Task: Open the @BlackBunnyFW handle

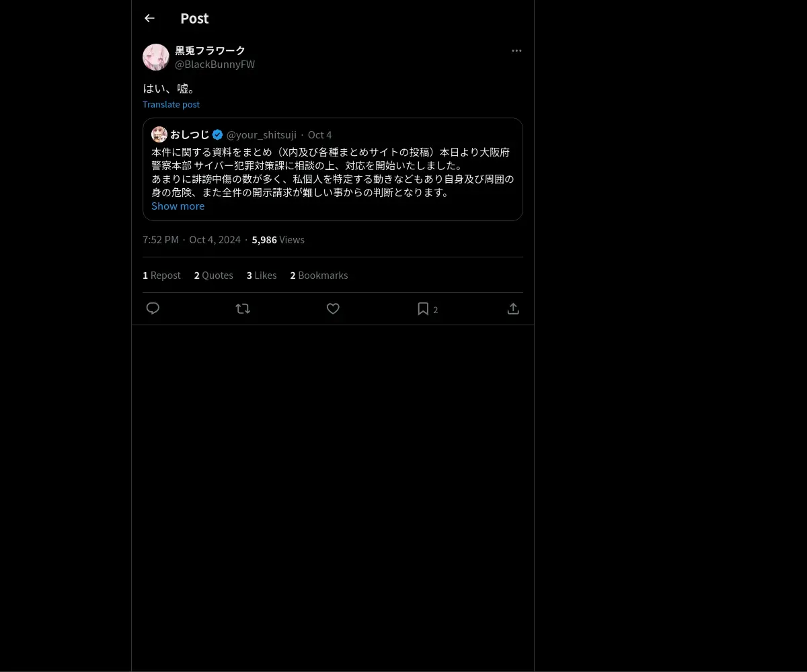Action: tap(215, 65)
